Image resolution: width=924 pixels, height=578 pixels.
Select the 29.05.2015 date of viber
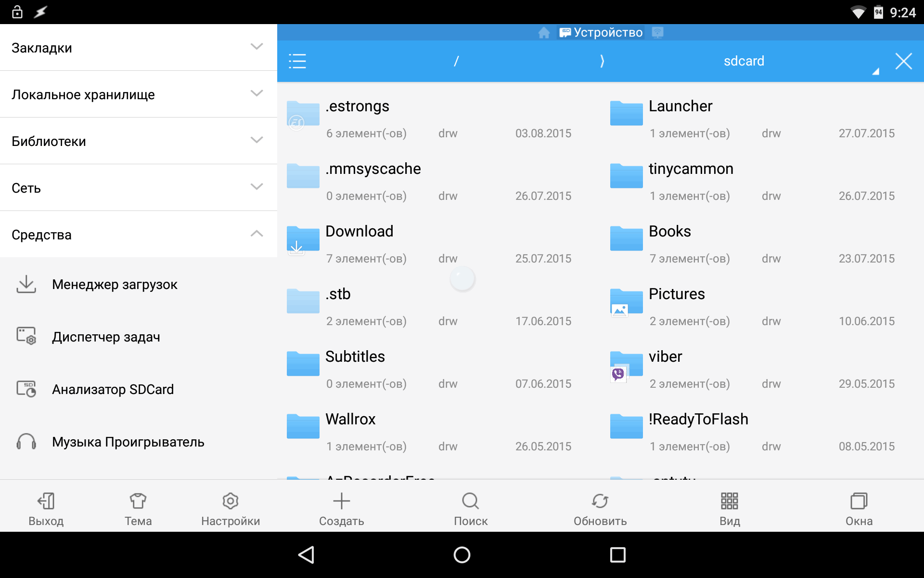pos(867,384)
